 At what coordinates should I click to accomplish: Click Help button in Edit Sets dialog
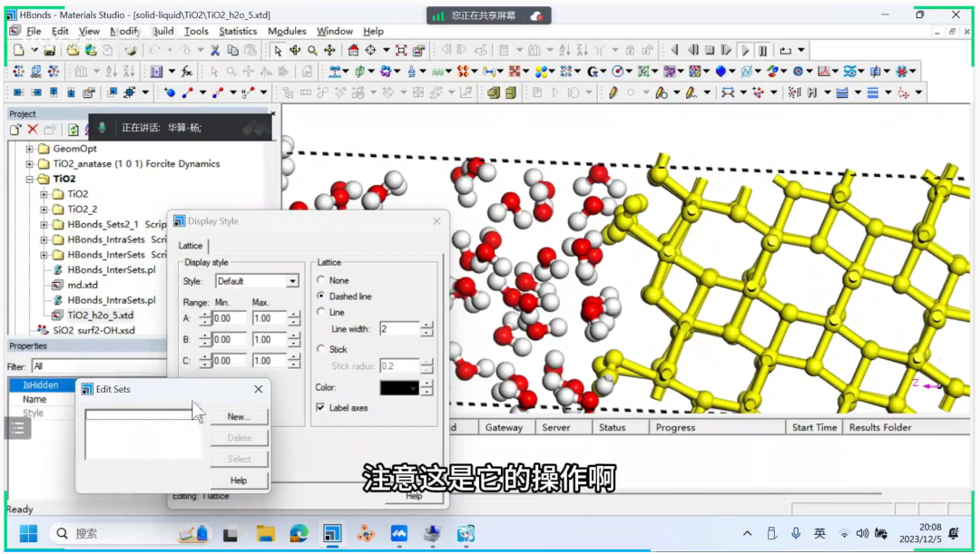(x=239, y=481)
